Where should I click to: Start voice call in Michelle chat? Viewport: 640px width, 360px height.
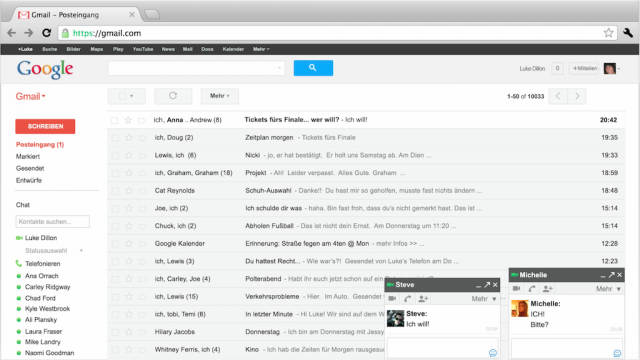531,289
